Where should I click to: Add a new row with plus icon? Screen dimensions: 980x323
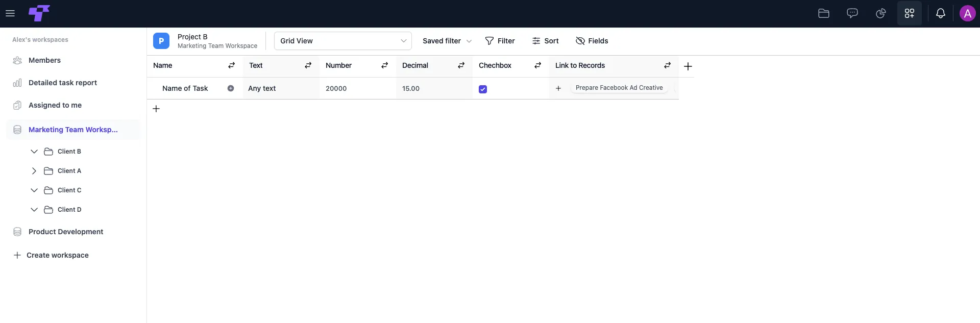[x=156, y=109]
